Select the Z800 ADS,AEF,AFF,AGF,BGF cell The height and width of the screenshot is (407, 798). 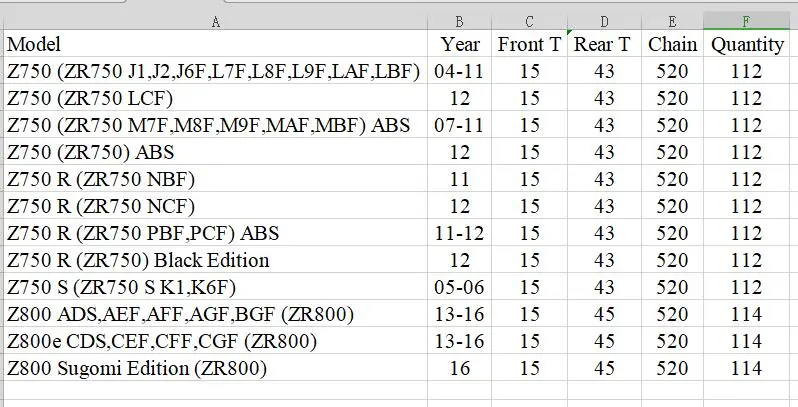coord(216,314)
